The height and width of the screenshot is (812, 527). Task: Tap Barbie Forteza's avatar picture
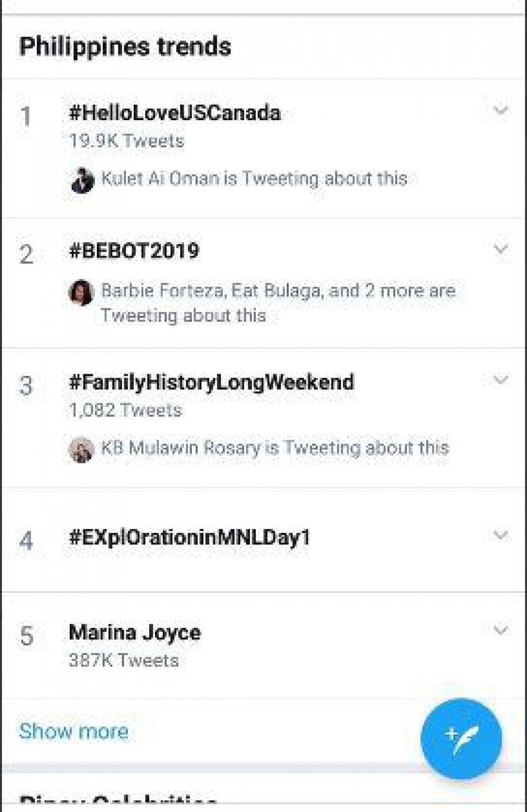click(81, 292)
